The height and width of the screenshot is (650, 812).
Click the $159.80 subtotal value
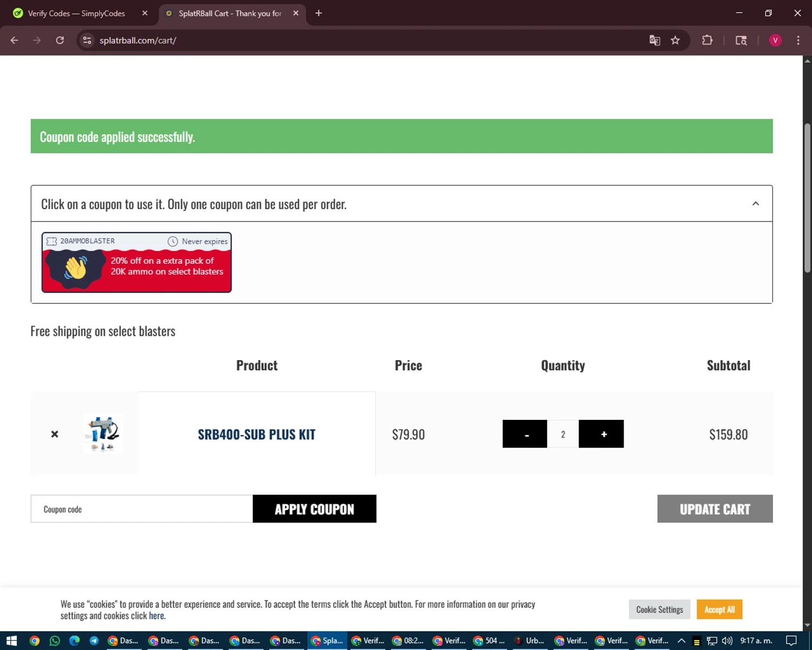click(x=729, y=434)
